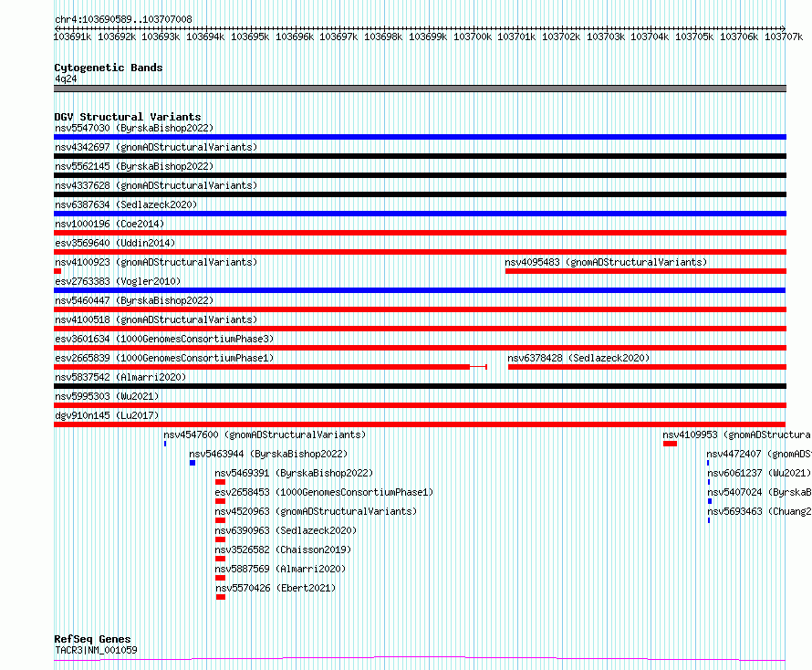Image resolution: width=812 pixels, height=670 pixels.
Task: Click the 103691k ruler position label
Action: [x=72, y=37]
